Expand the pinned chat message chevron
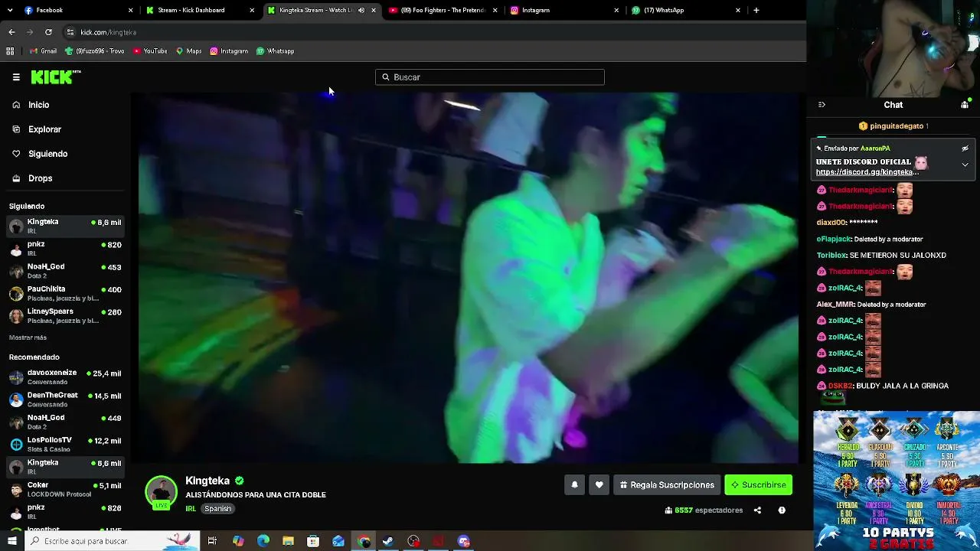980x551 pixels. (965, 165)
